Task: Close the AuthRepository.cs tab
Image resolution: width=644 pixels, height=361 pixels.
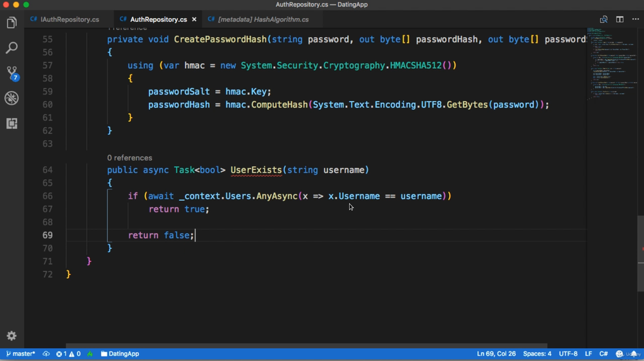Action: coord(194,19)
